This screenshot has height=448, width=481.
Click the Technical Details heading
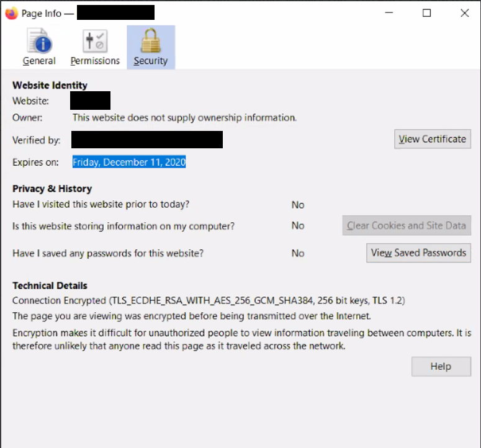point(50,285)
